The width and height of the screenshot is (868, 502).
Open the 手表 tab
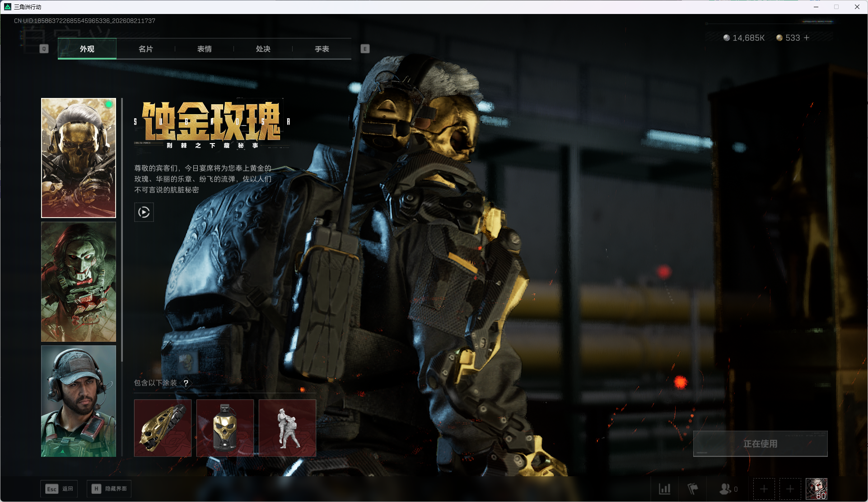322,49
